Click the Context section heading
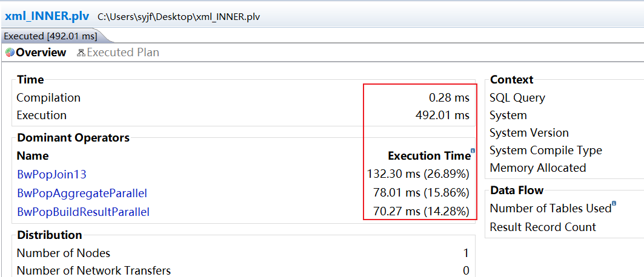Viewport: 644px width, 277px height. (x=511, y=79)
